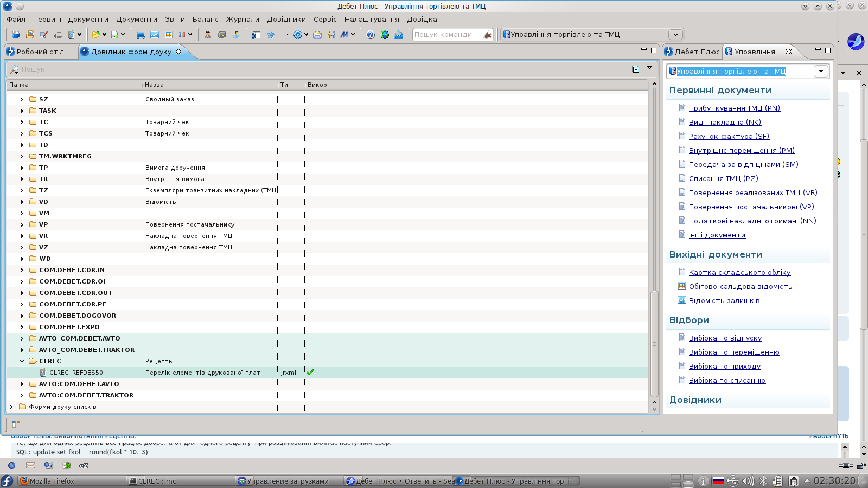Open the gear icon dropdown arrow
The height and width of the screenshot is (488, 868).
306,35
